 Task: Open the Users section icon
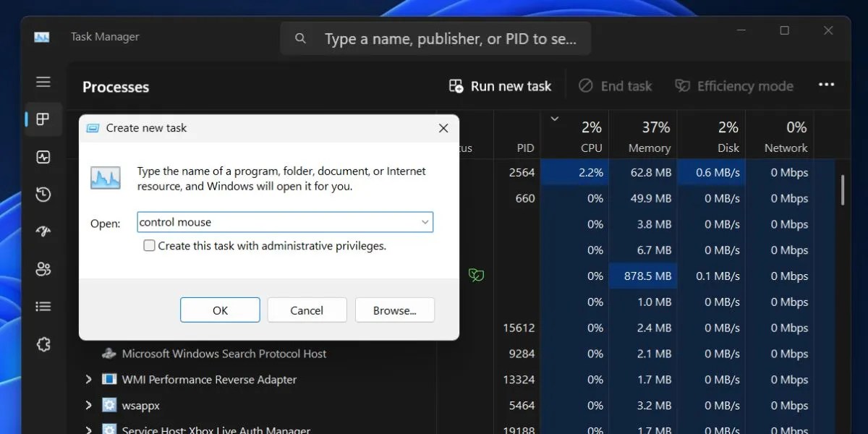(43, 268)
